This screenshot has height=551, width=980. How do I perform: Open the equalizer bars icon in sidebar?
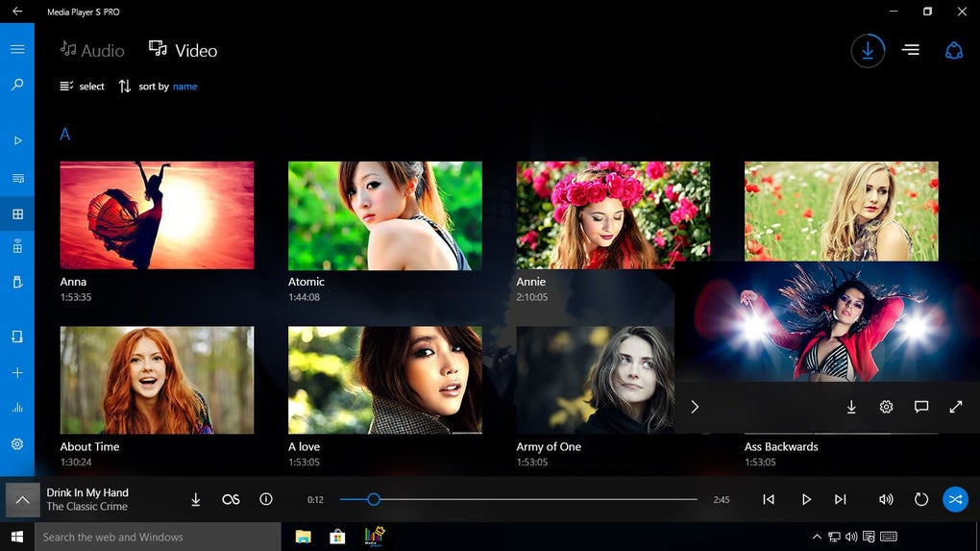click(17, 408)
